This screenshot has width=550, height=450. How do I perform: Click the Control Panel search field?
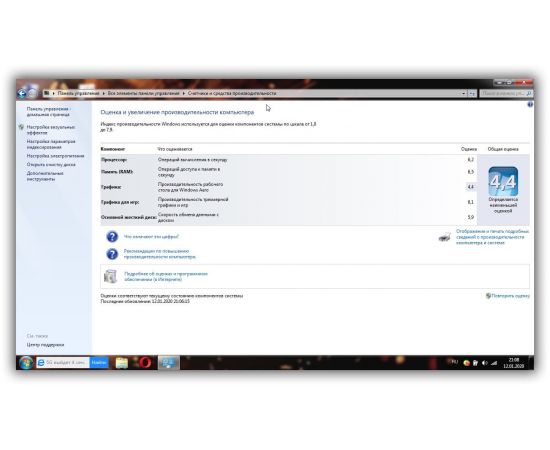[x=506, y=93]
